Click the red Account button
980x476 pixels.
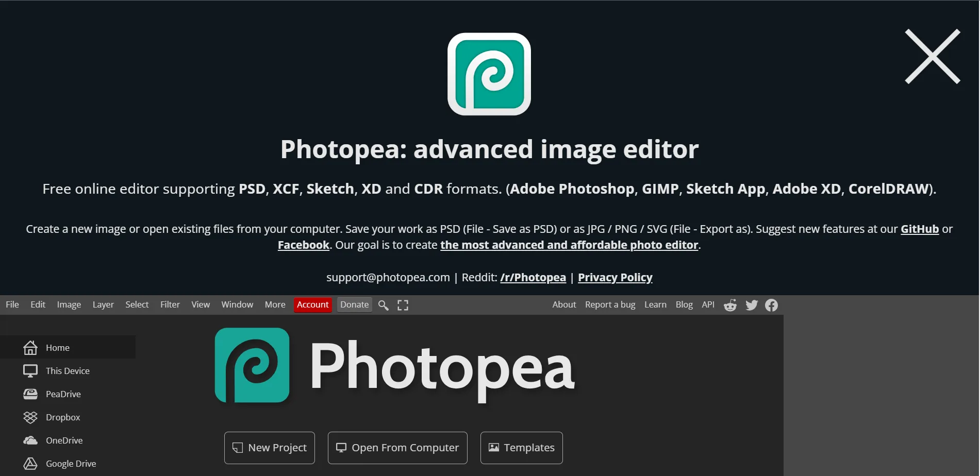coord(313,304)
